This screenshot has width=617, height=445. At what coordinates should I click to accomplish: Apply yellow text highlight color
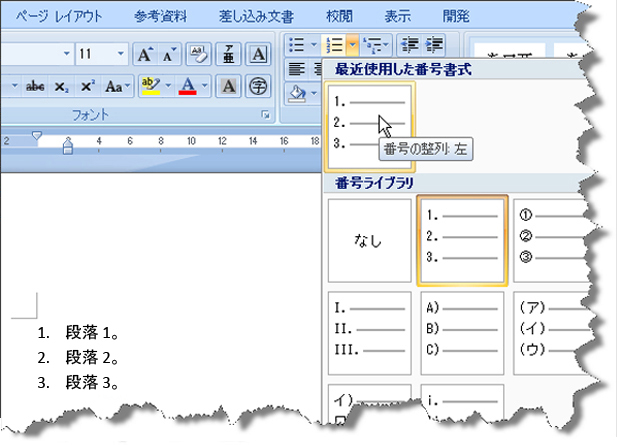[151, 86]
